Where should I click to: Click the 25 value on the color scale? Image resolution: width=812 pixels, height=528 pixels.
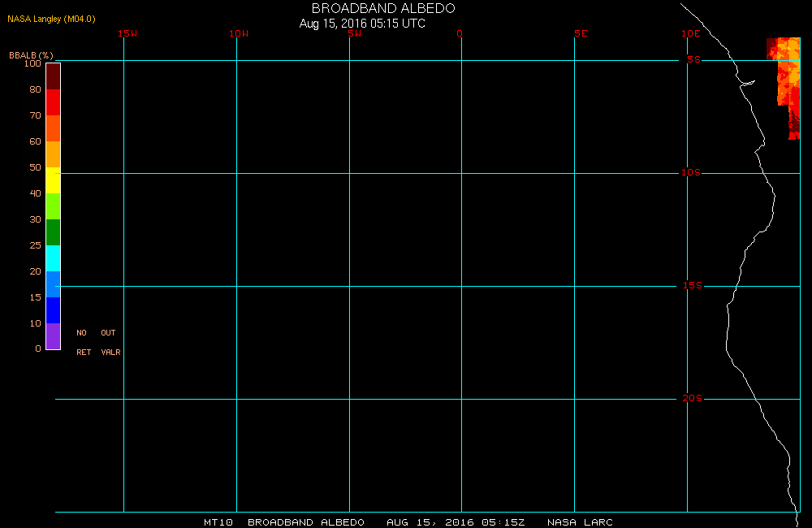(x=35, y=245)
